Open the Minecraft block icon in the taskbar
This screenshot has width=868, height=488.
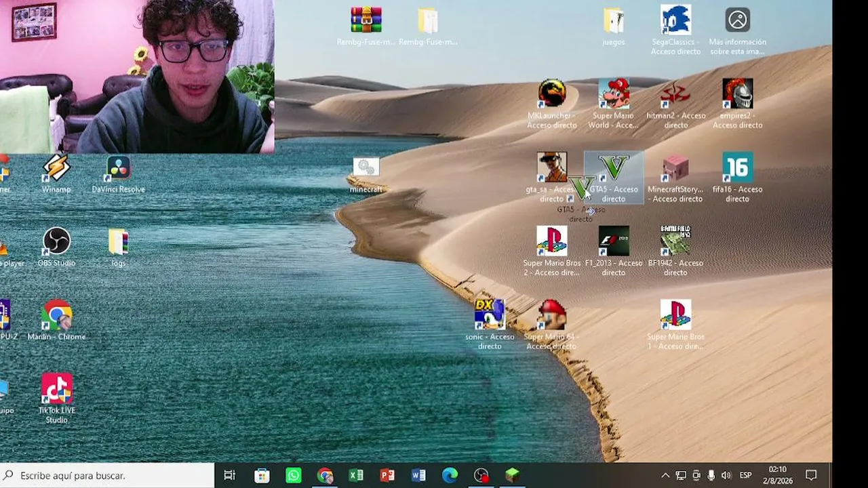[512, 475]
